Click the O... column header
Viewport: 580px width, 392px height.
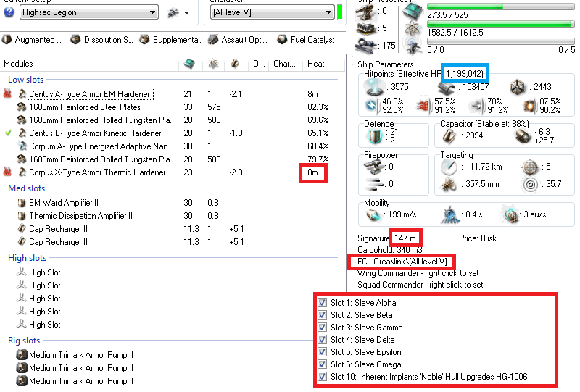point(259,64)
